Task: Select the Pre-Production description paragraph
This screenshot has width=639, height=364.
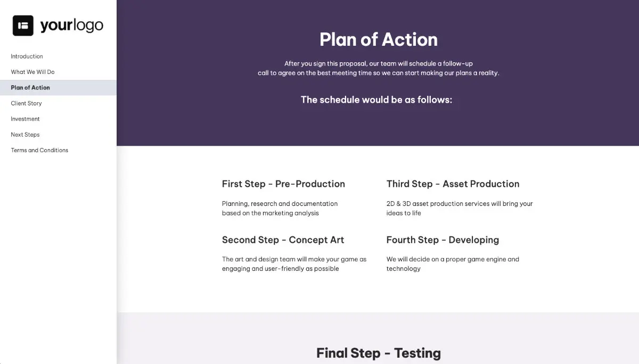Action: click(280, 208)
